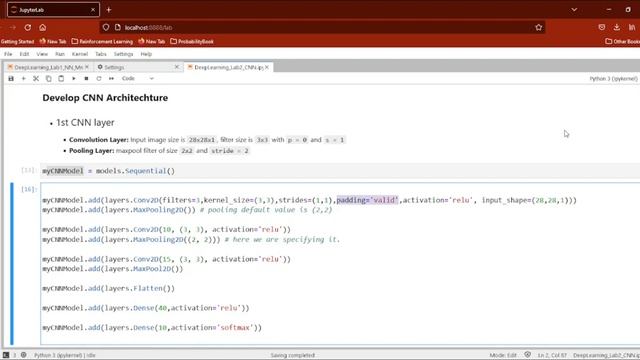
Task: Open the Tabs menu
Action: [x=101, y=54]
